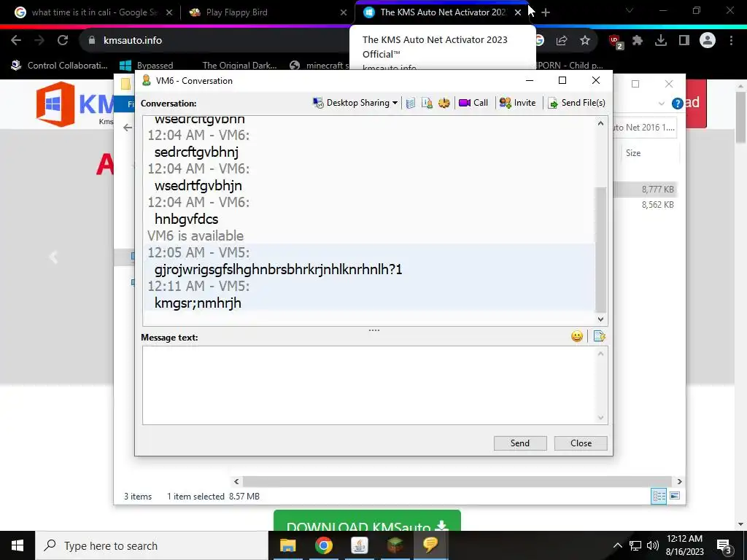The width and height of the screenshot is (747, 560).
Task: Open the Desktop Sharing dropdown
Action: (355, 103)
